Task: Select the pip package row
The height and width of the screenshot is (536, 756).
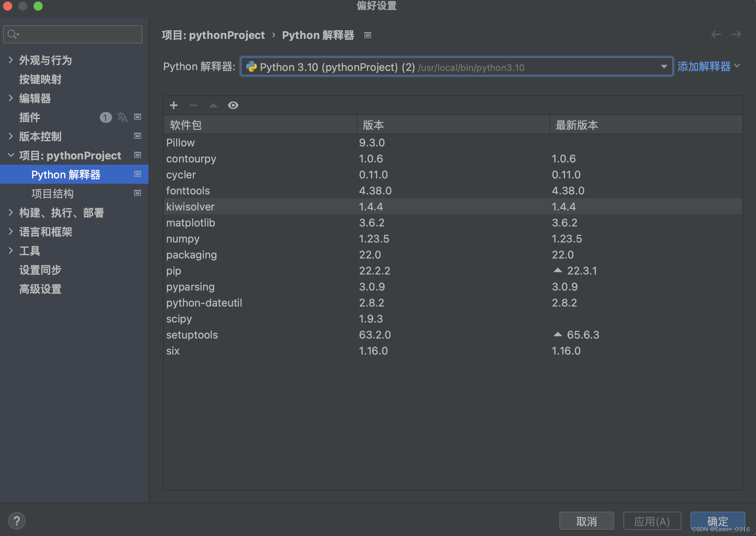Action: pos(453,271)
